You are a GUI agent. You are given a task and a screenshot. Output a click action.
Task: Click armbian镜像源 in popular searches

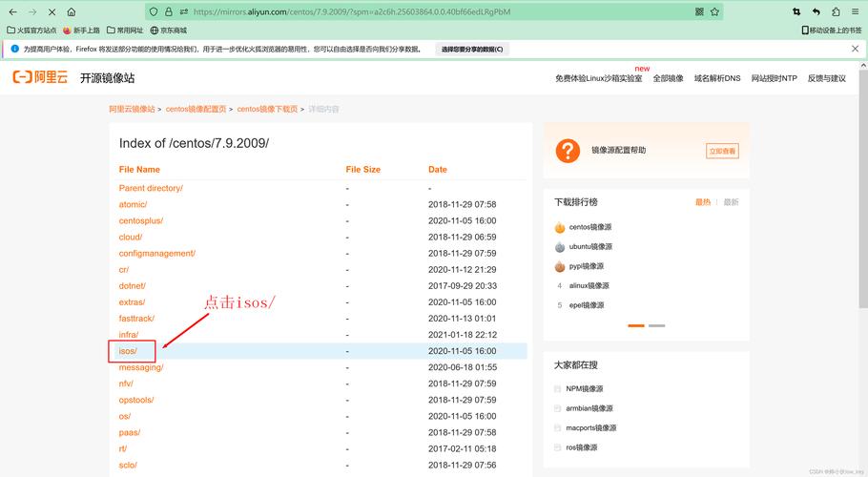589,408
